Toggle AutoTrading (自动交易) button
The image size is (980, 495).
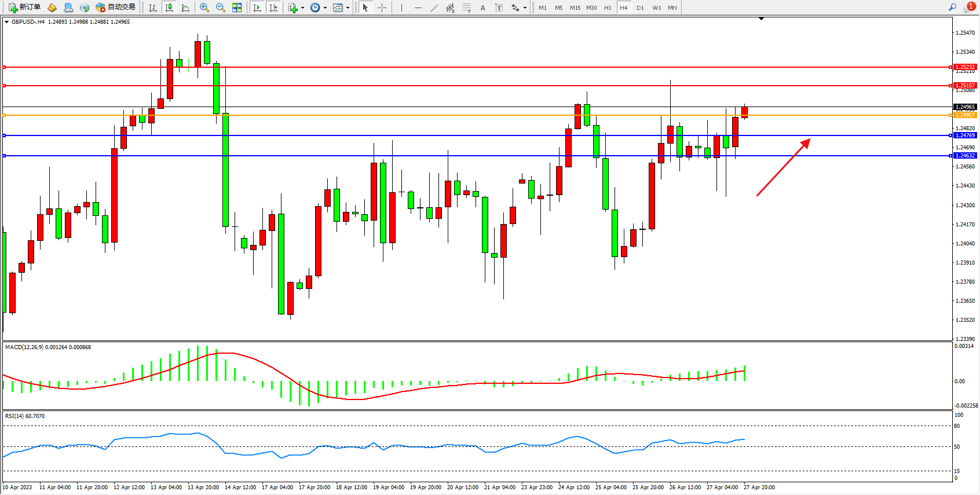(115, 8)
